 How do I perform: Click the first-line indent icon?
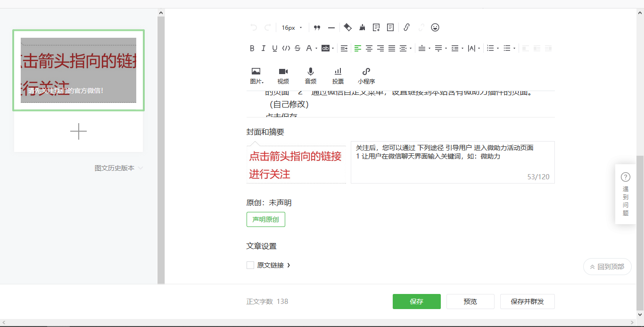pos(344,48)
